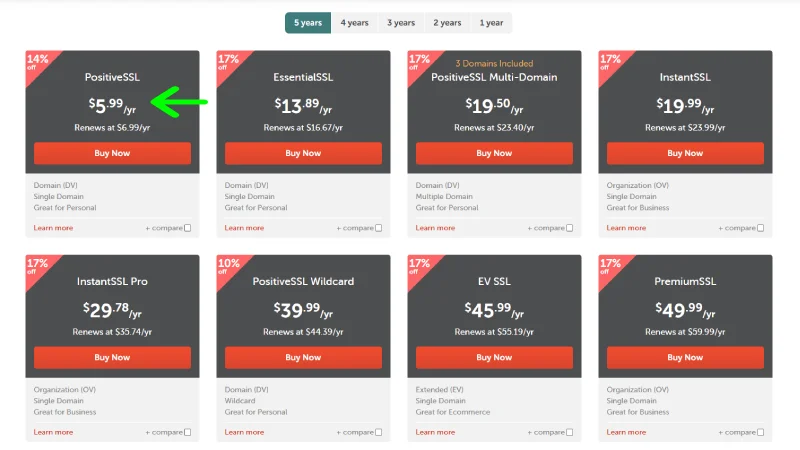Screen dimensions: 800x450
Task: Open Learn more for PremiumSSL
Action: [626, 432]
